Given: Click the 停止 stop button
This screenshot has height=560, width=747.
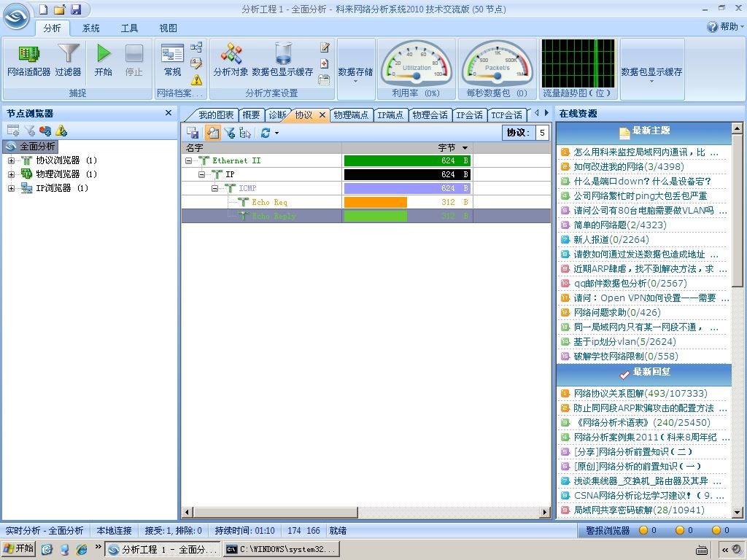Looking at the screenshot, I should coord(134,60).
